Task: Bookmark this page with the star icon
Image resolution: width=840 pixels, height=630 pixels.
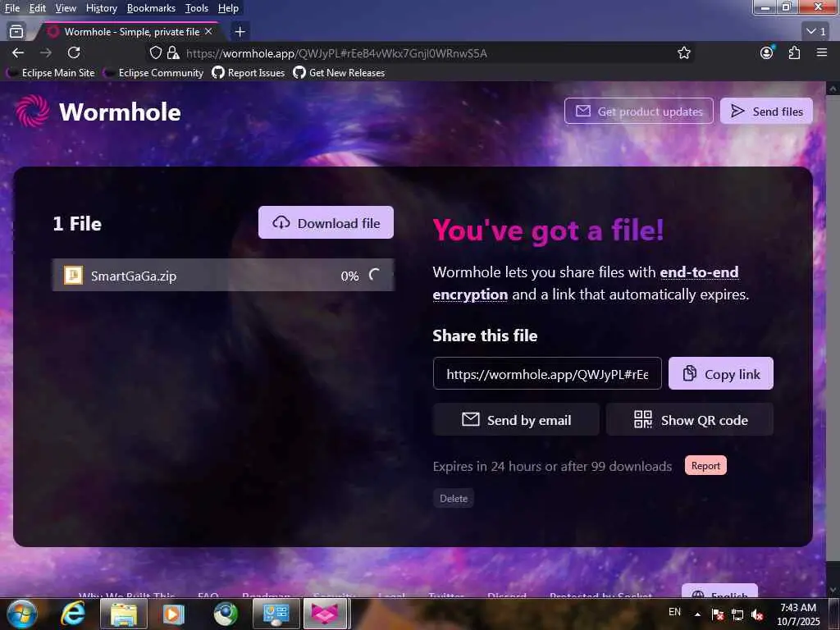Action: (684, 52)
